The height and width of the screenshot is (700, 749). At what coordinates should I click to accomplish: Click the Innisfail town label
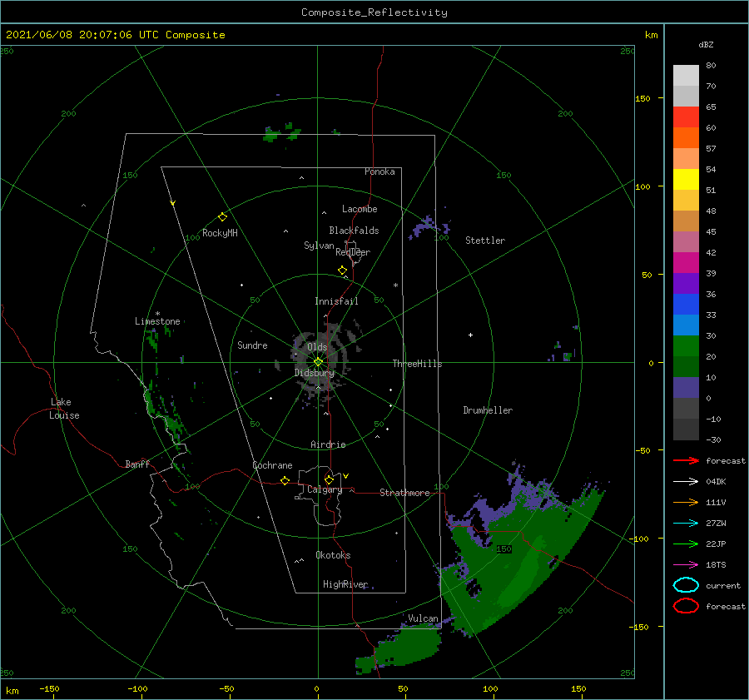336,301
